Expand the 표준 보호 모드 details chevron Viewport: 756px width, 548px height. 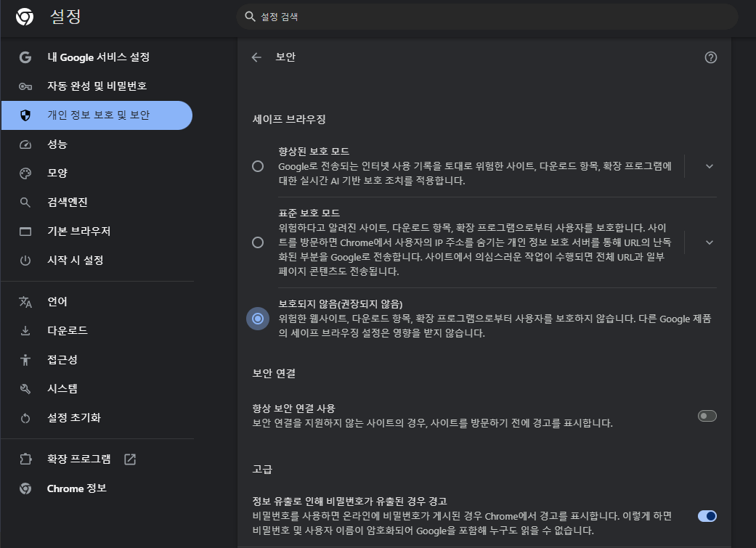coord(710,242)
